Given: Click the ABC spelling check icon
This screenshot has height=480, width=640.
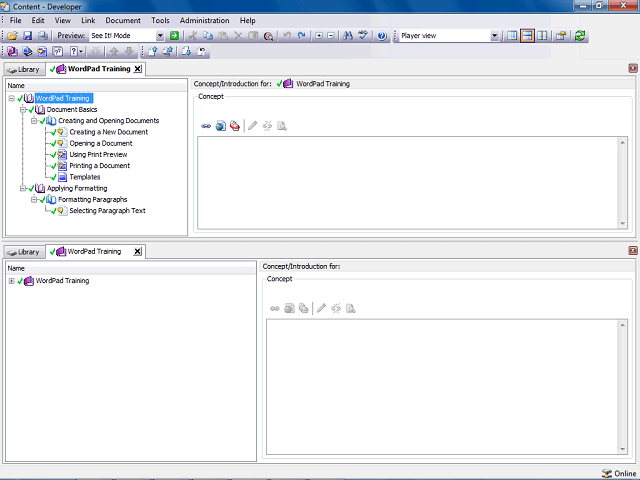Looking at the screenshot, I should coord(363,36).
